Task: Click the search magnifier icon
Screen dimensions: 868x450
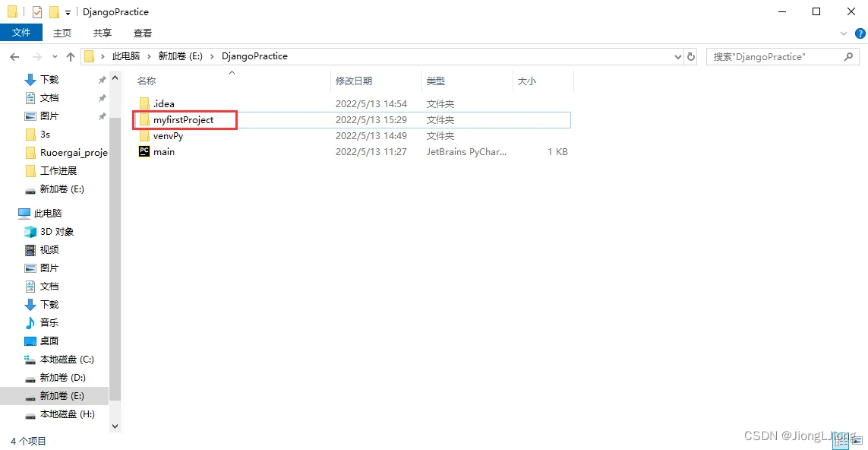Action: coord(848,56)
